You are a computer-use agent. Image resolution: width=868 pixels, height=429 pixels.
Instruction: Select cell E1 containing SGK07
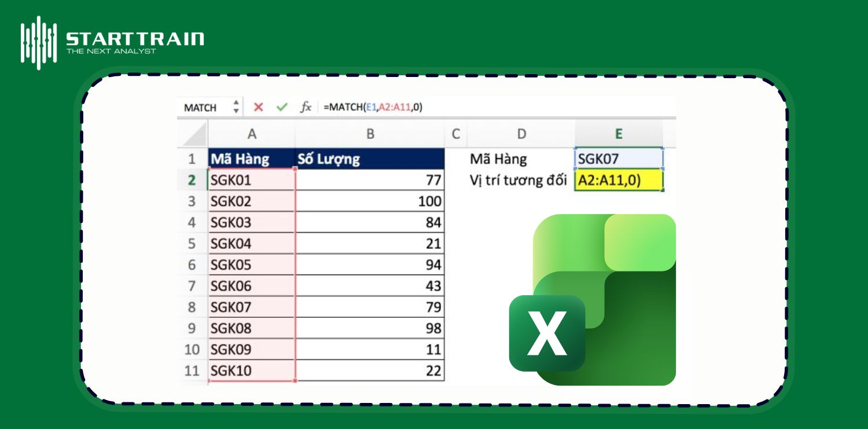coord(619,158)
